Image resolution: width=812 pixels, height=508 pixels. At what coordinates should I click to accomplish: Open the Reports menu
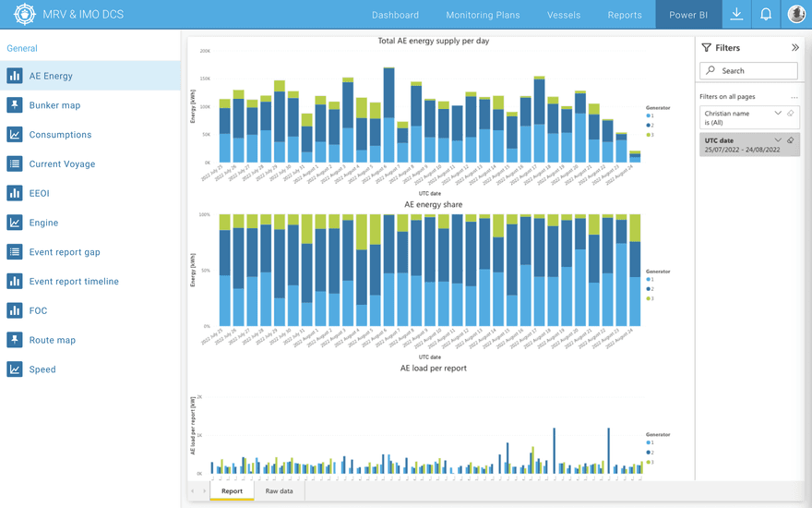tap(625, 15)
